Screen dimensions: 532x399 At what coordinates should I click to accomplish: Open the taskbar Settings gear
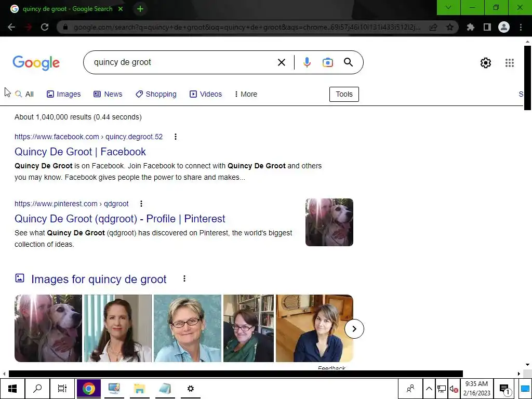(x=190, y=389)
